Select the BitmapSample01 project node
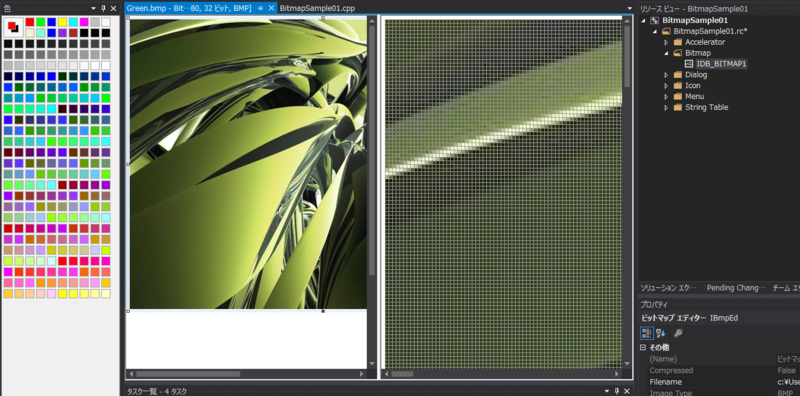This screenshot has height=396, width=800. point(695,20)
